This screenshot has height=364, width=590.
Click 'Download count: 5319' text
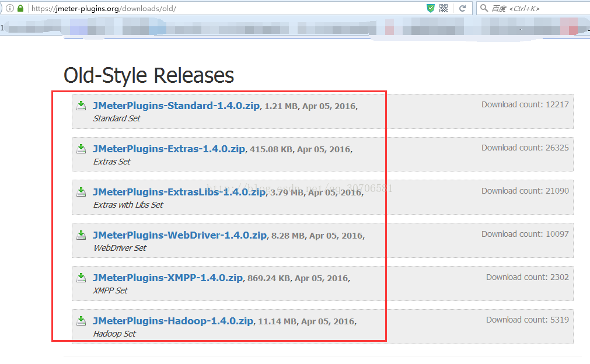point(528,320)
